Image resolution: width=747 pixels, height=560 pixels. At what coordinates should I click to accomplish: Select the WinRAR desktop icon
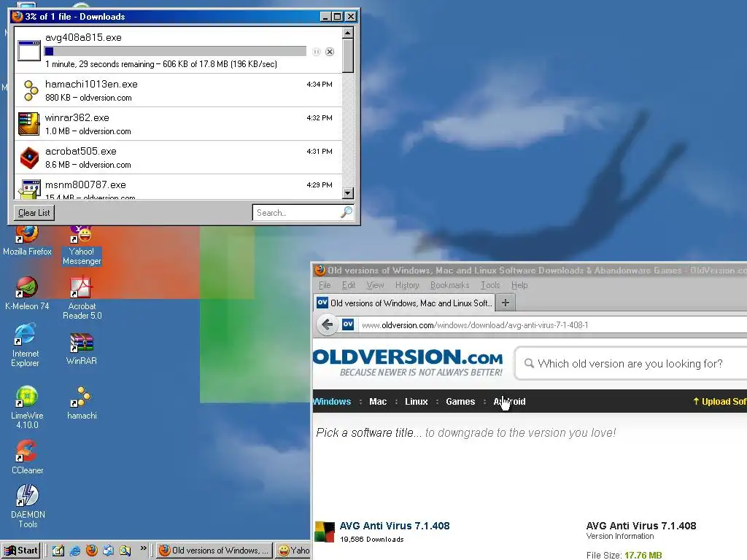pyautogui.click(x=82, y=349)
